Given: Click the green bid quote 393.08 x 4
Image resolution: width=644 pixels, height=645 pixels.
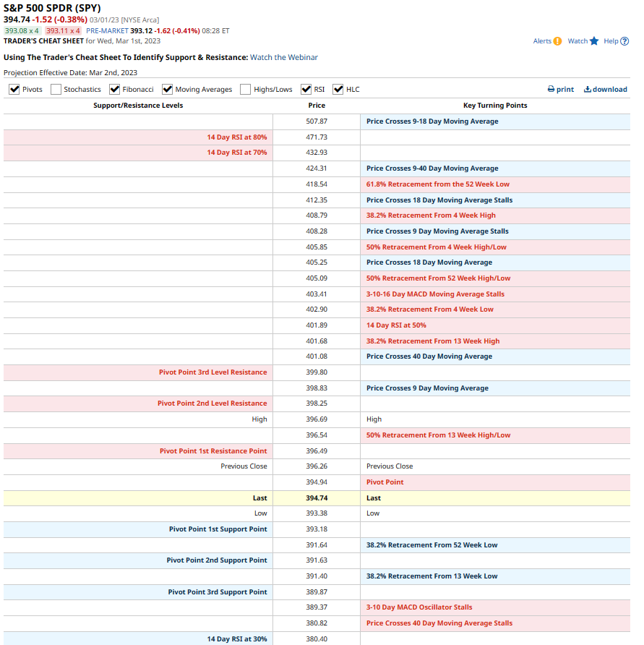Looking at the screenshot, I should (x=22, y=31).
